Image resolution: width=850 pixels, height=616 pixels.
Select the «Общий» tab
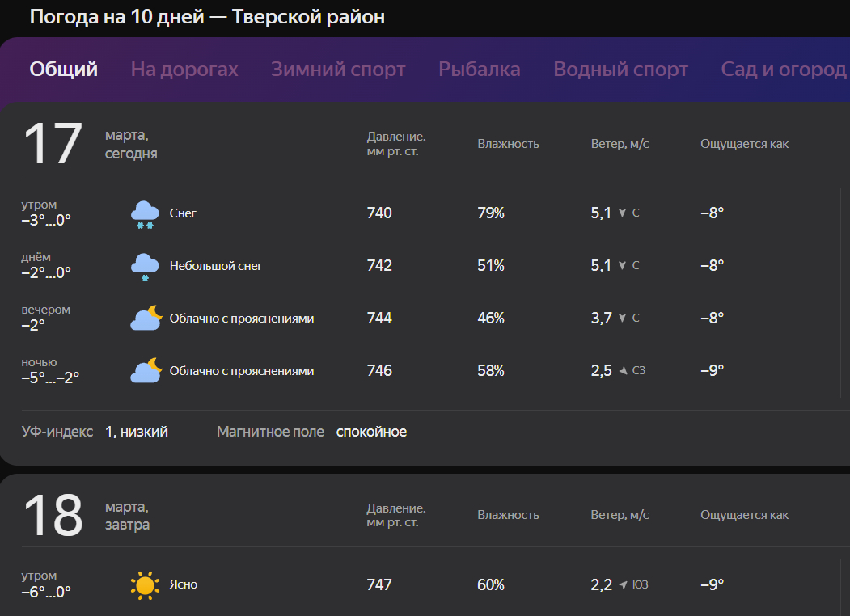pyautogui.click(x=64, y=70)
